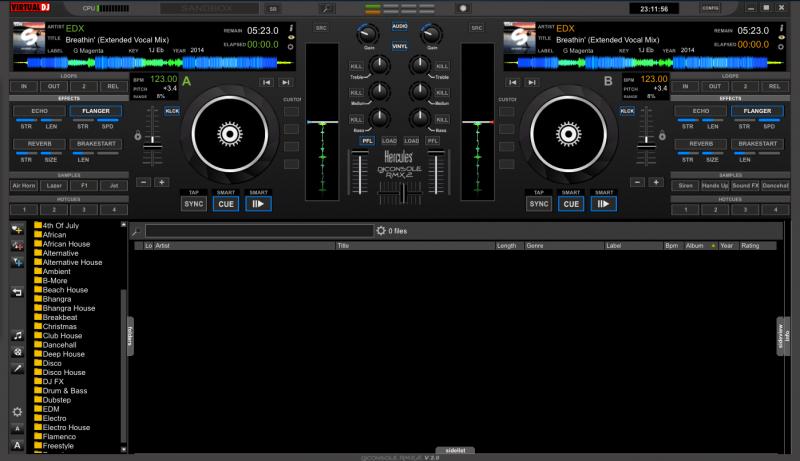The image size is (800, 461).
Task: Activate BRAKESTART effect on deck A
Action: [x=96, y=144]
